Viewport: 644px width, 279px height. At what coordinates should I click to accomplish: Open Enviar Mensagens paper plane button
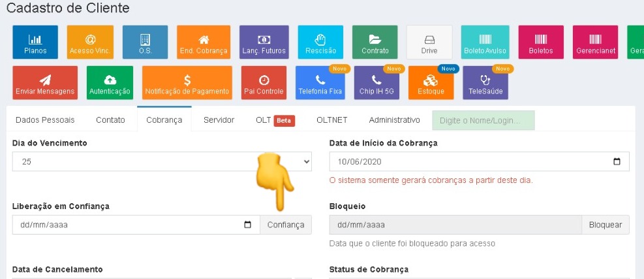coord(45,83)
